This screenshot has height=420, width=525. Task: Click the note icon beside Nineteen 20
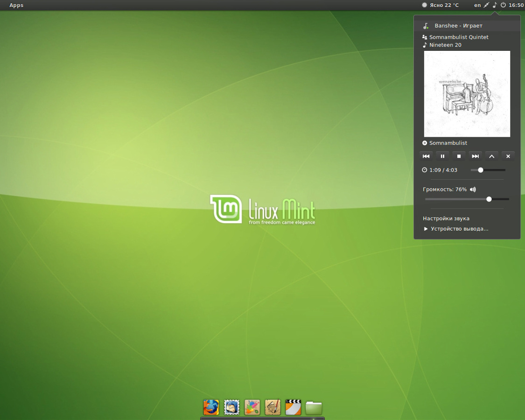pyautogui.click(x=425, y=45)
